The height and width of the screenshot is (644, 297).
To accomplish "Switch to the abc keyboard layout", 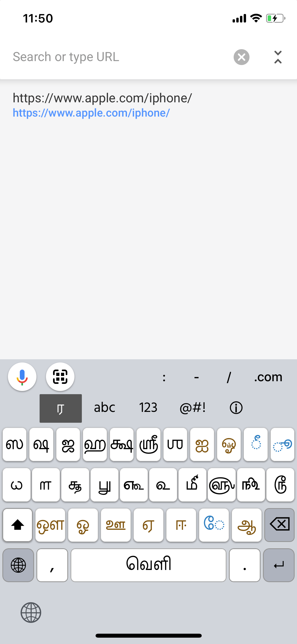I will pyautogui.click(x=105, y=408).
